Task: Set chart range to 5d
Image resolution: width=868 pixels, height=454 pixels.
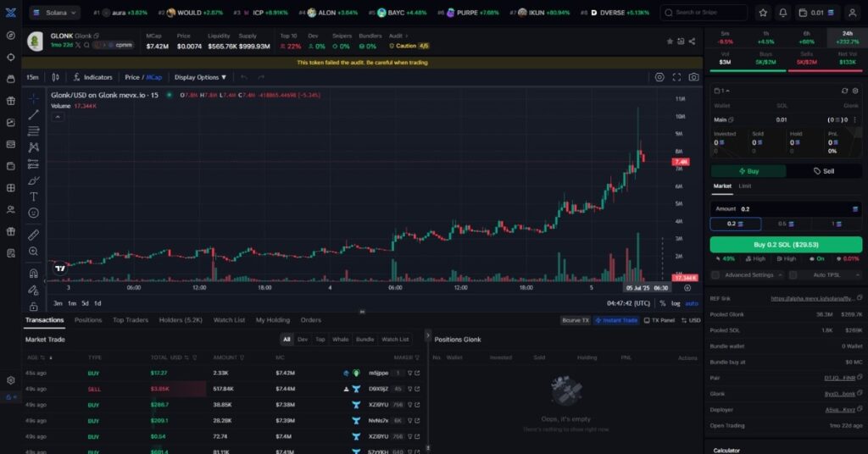Action: click(85, 303)
